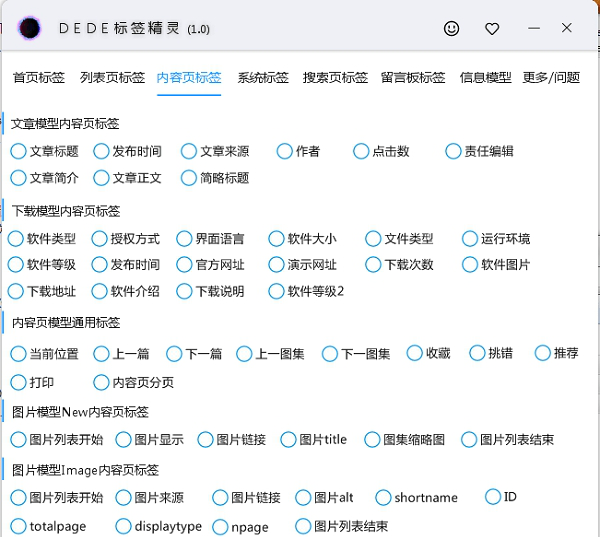
Task: Select the 上一篇 radio button
Action: 101,354
